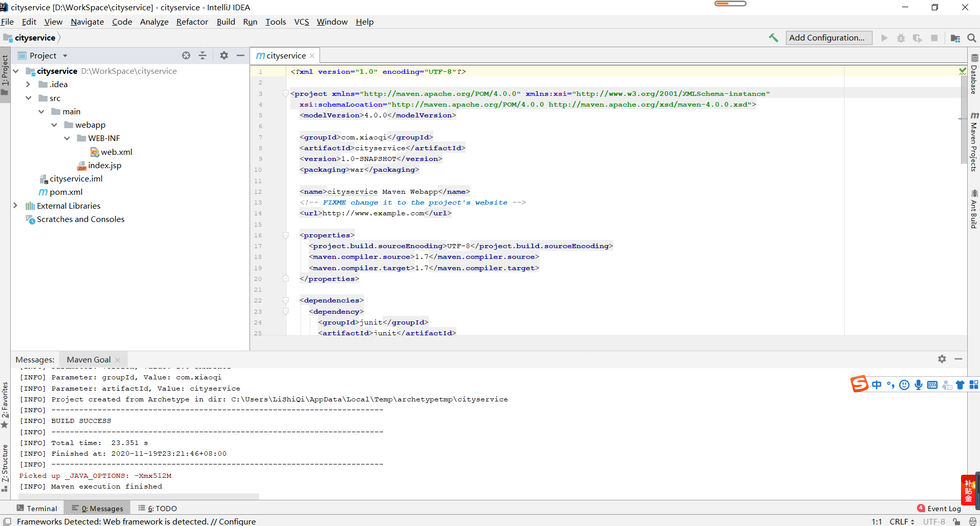Open the Build menu

(x=226, y=22)
